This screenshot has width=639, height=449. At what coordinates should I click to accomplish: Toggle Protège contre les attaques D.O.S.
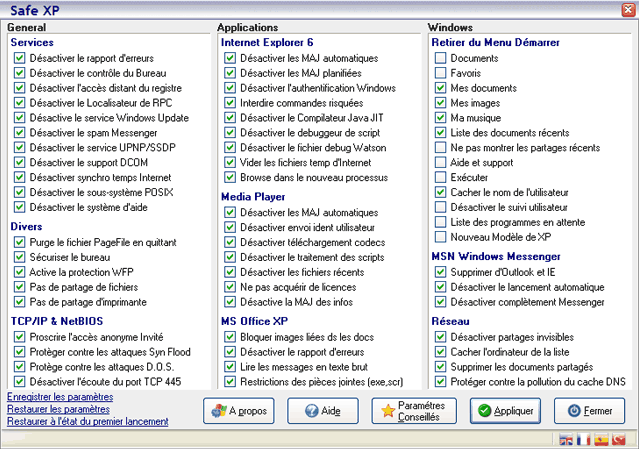(19, 367)
